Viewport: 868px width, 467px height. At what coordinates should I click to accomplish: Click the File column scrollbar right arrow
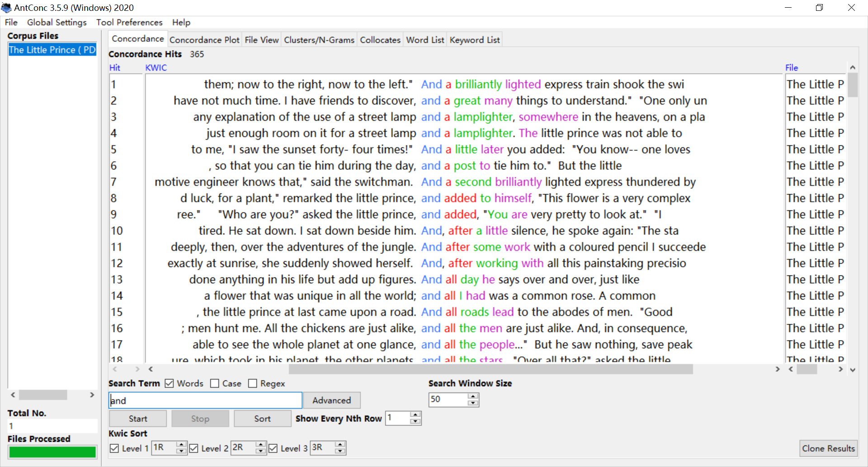(x=840, y=369)
